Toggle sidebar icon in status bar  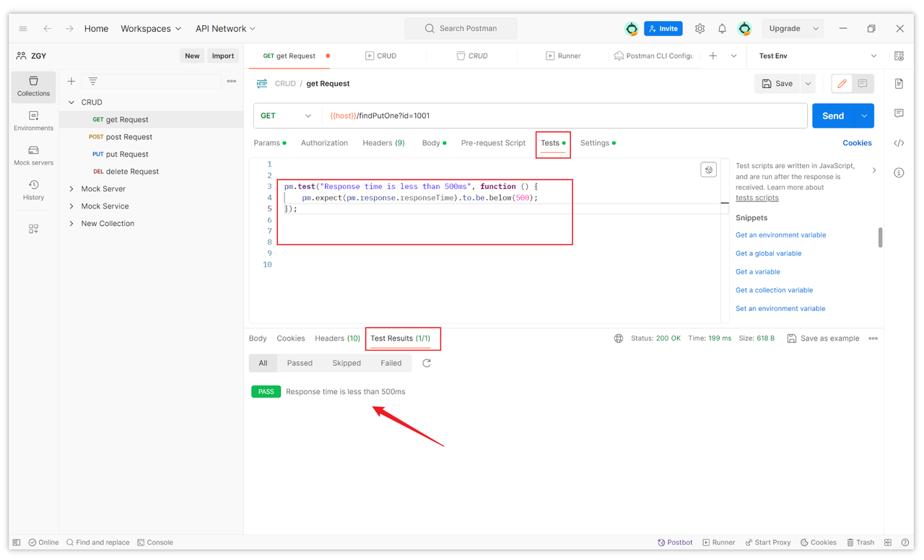coord(17,543)
